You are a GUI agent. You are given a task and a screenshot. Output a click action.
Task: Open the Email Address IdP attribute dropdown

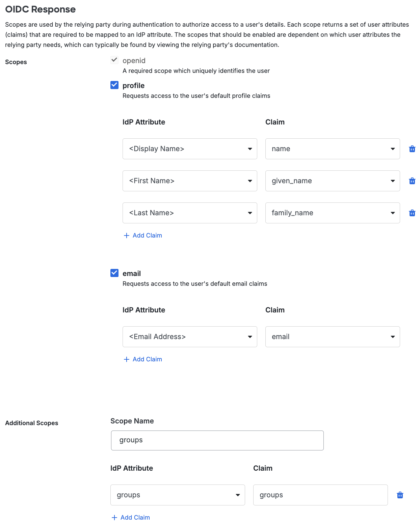coord(250,336)
